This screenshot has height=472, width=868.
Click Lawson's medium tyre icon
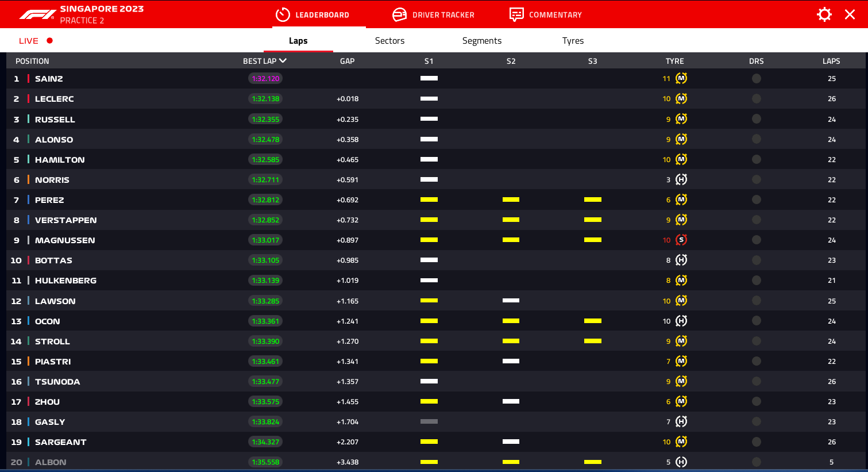pos(681,301)
